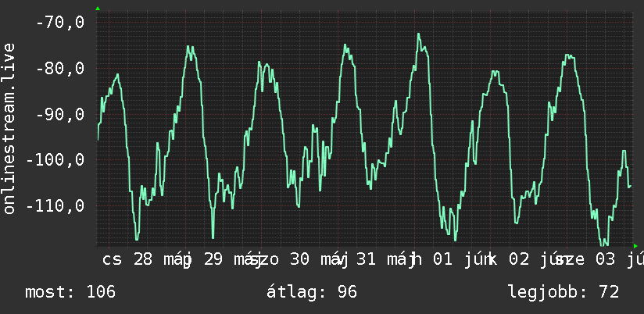644x314 pixels.
Task: Click the '02' date label on x-axis
Action: [x=519, y=259]
